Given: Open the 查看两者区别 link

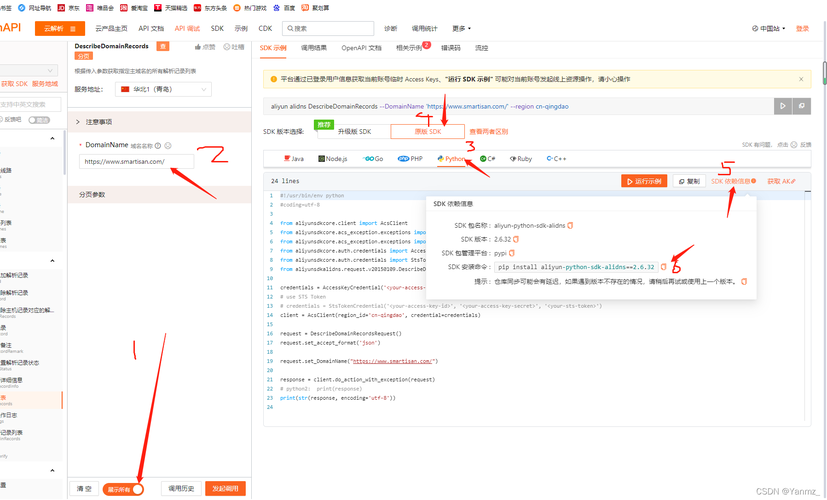Looking at the screenshot, I should tap(489, 132).
